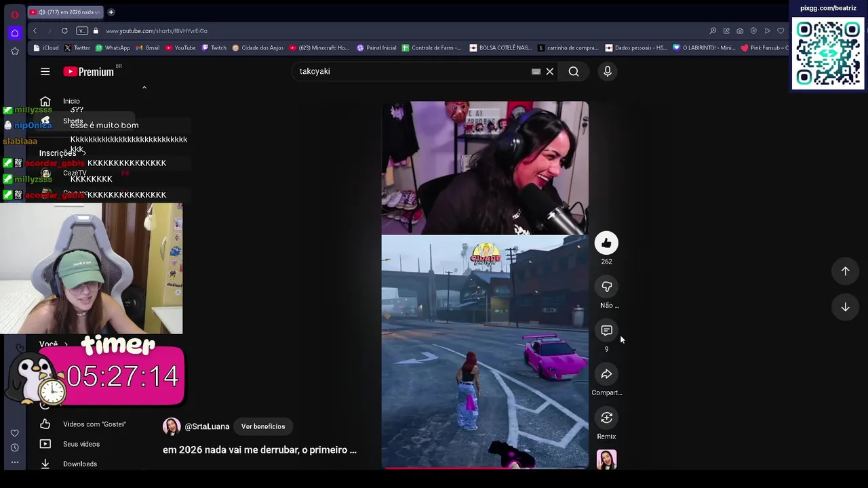Open Opera sidebar history clock icon
This screenshot has height=488, width=868.
(x=14, y=448)
